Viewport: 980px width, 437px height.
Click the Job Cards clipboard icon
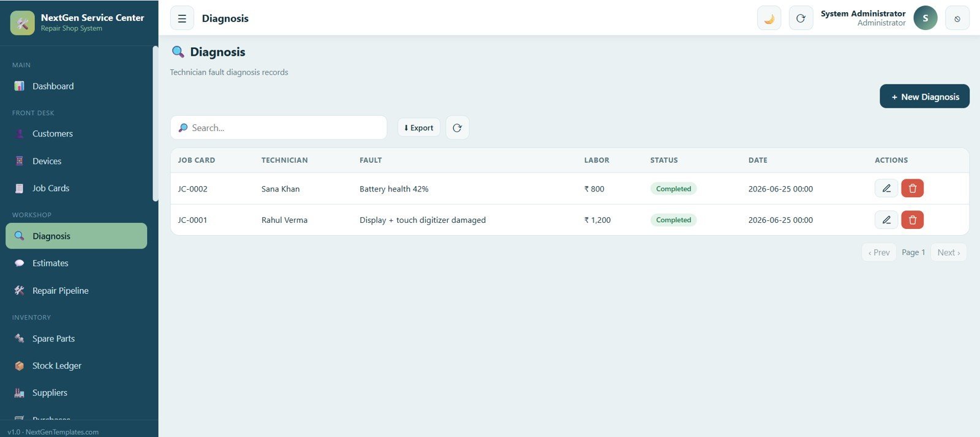[20, 189]
